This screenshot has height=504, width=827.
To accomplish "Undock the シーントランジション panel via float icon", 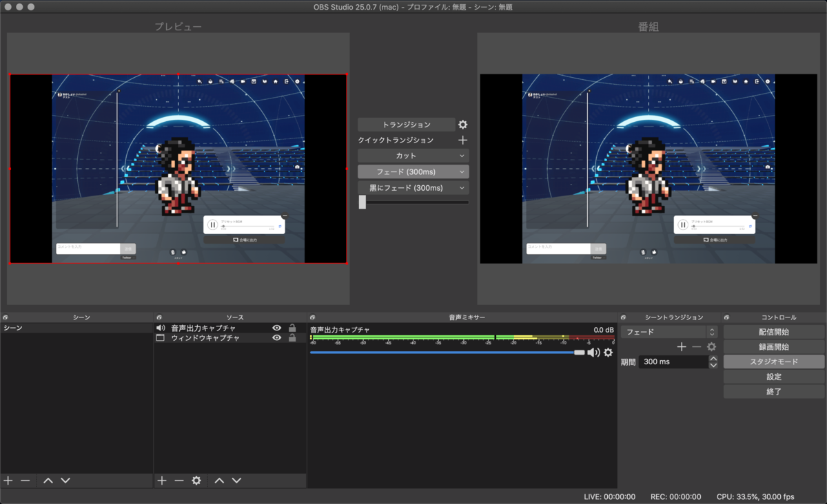I will 624,317.
